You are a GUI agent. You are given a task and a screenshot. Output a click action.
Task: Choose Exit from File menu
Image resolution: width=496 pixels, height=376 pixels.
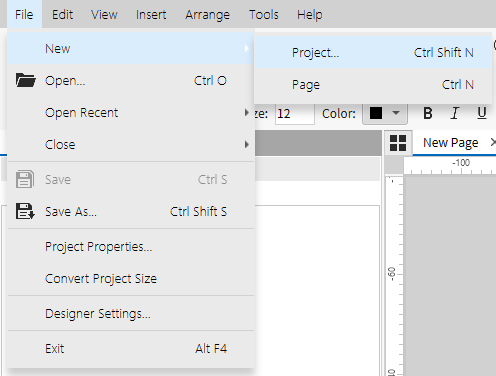pos(131,349)
